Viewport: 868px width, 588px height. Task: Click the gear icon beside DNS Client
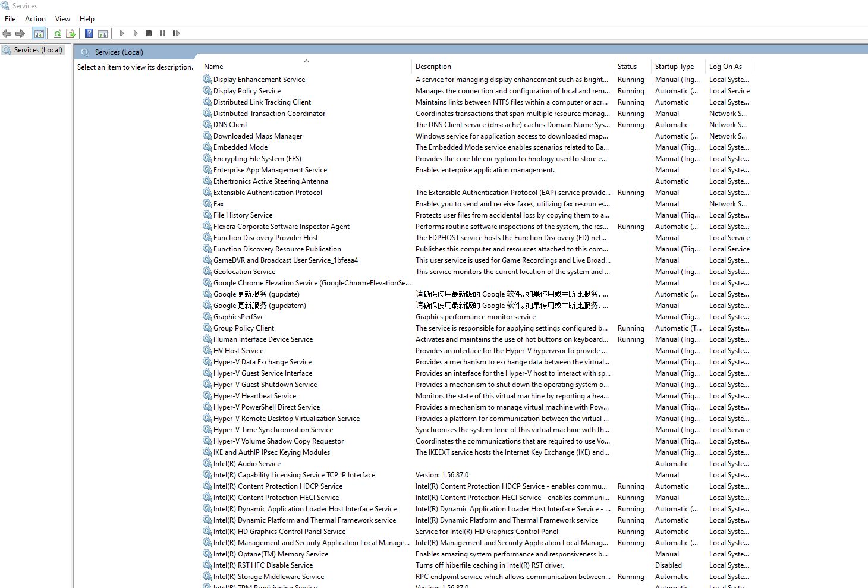(x=207, y=125)
